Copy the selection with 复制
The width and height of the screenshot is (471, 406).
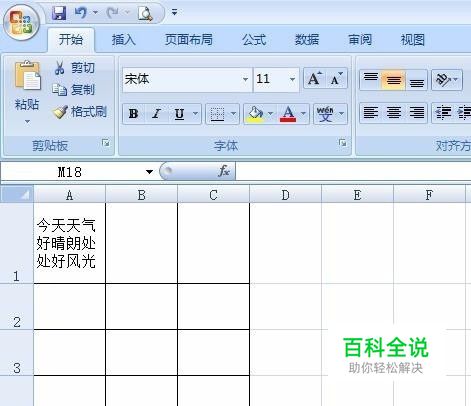(x=74, y=89)
